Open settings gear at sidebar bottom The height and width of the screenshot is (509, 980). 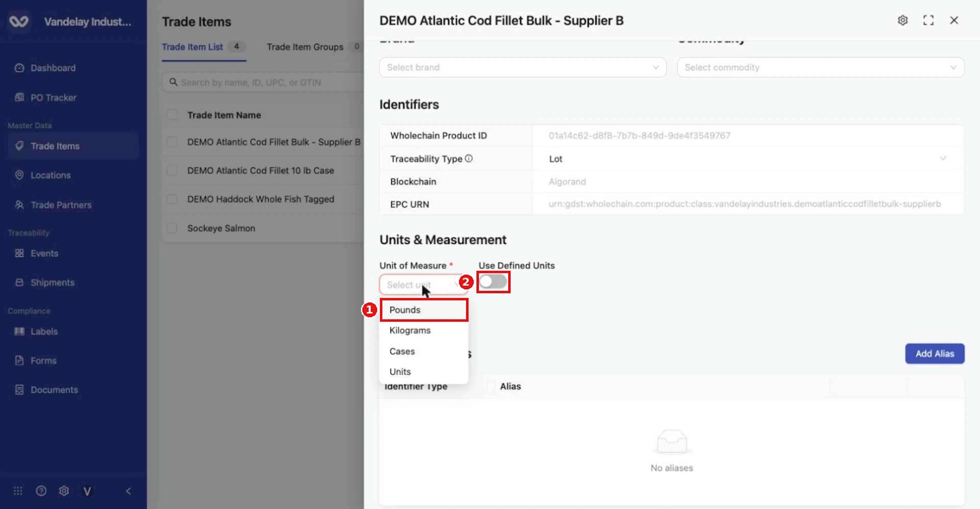click(x=64, y=491)
